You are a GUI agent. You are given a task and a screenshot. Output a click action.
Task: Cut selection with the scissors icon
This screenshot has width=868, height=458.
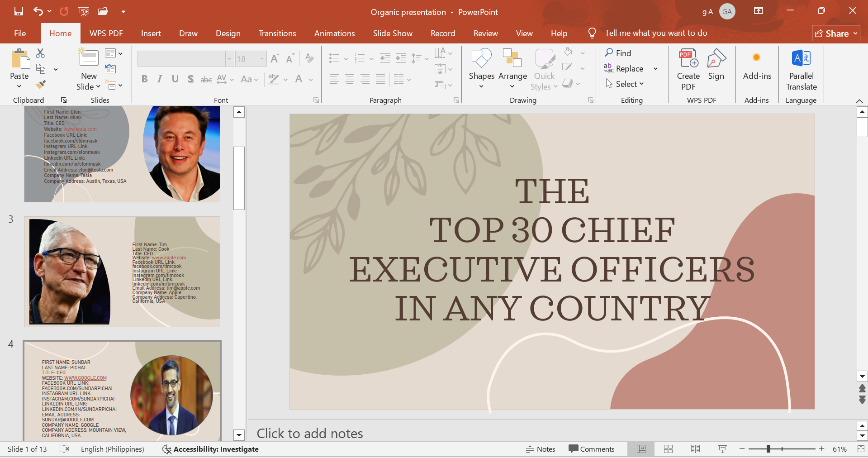click(40, 53)
